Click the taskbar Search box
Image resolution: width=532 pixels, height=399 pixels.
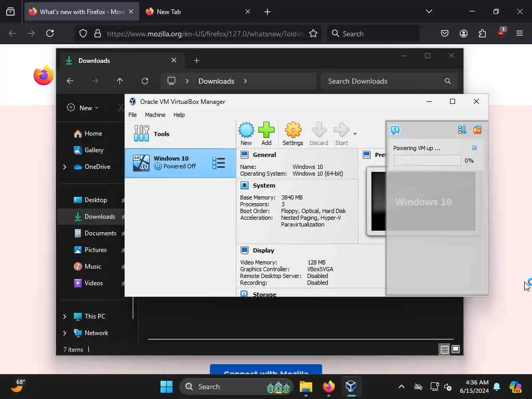tap(236, 387)
